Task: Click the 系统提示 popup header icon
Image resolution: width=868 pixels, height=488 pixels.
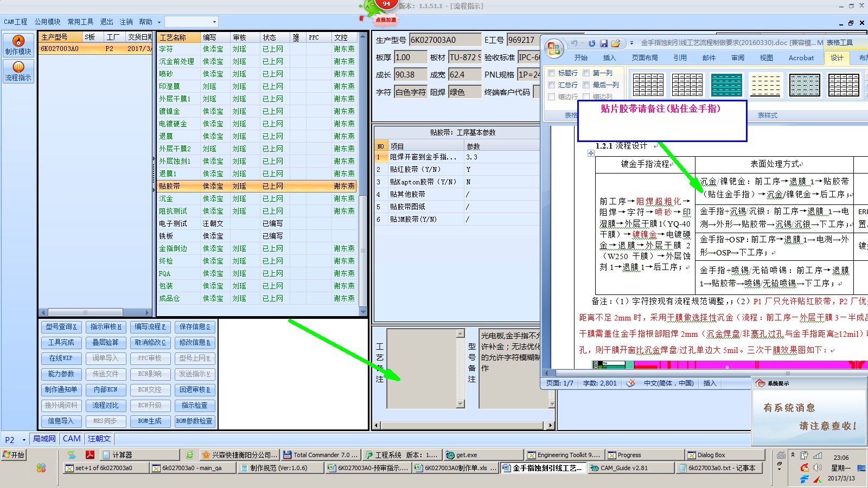Action: coord(761,383)
